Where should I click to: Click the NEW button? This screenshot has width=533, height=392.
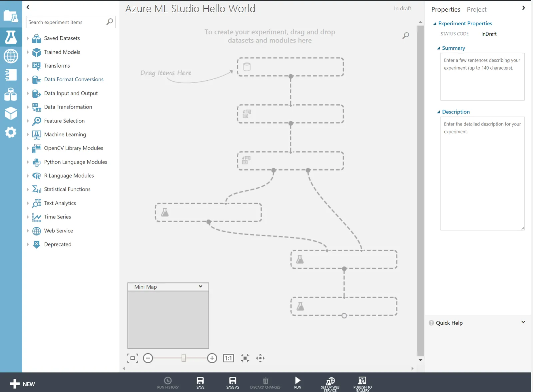click(22, 384)
